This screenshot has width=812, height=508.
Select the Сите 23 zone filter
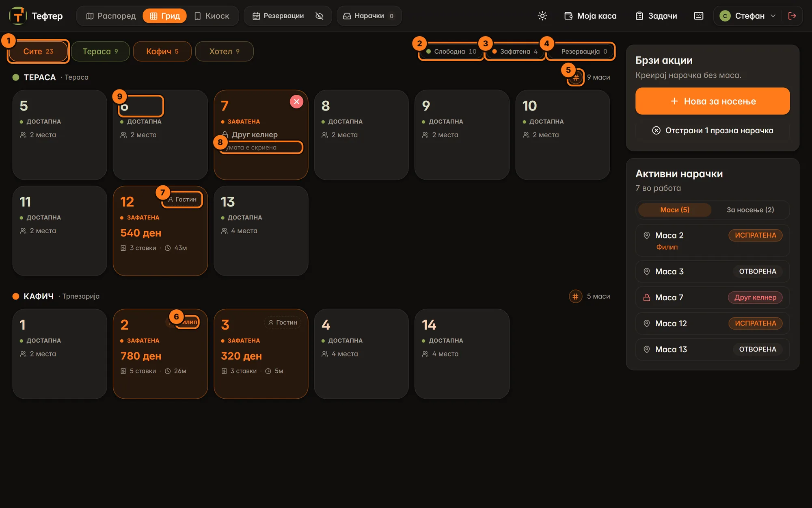coord(38,51)
